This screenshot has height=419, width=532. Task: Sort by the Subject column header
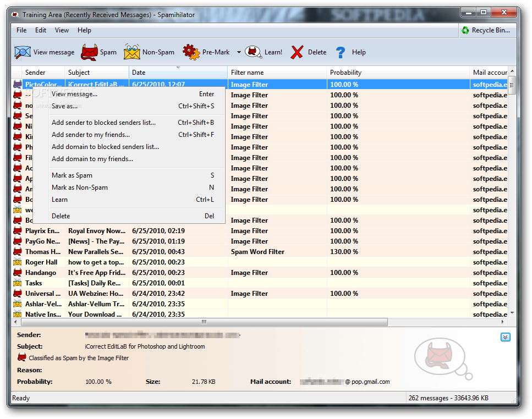(97, 73)
